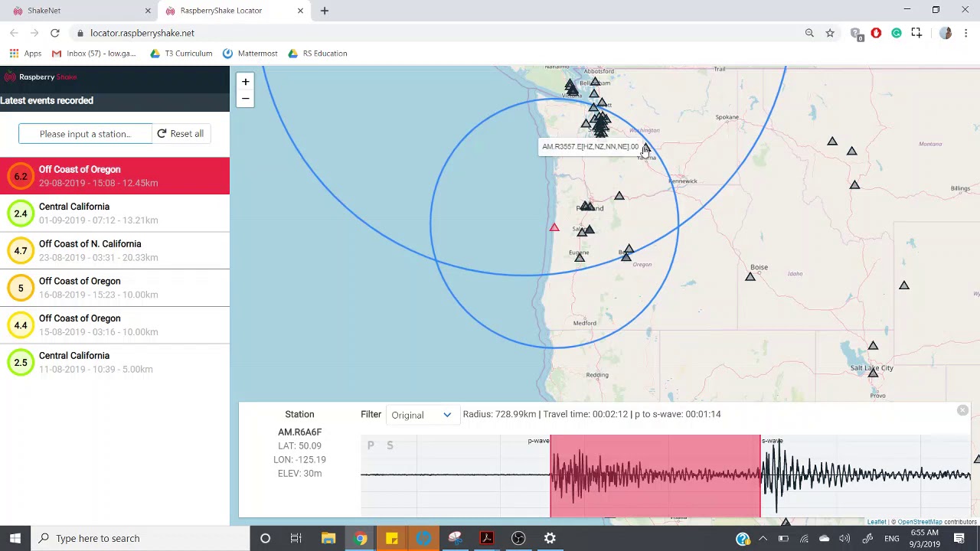Open the Filter dropdown showing Original
Image resolution: width=980 pixels, height=551 pixels.
point(421,415)
